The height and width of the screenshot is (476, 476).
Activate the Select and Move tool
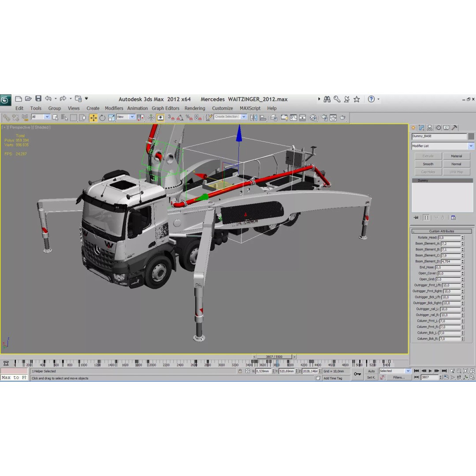coord(93,118)
